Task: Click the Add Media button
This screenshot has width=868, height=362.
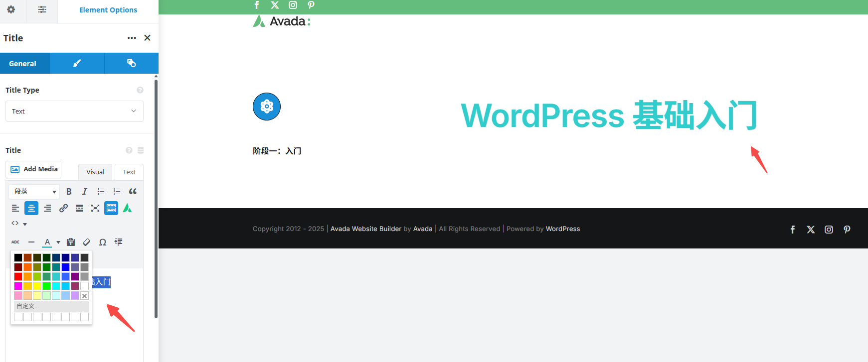Action: (34, 169)
